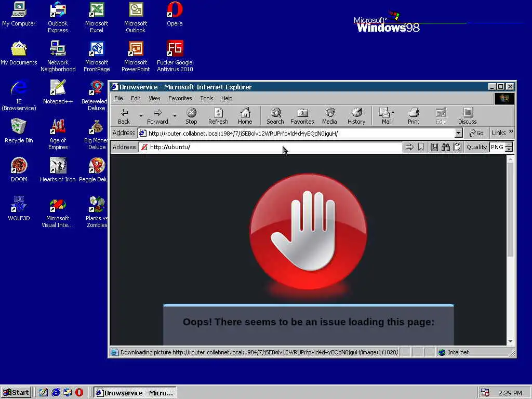Open the Favorites menu
The image size is (532, 399).
coord(180,98)
